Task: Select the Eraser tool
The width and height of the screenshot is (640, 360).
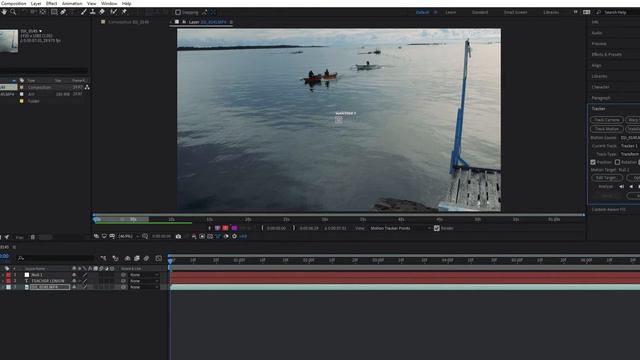Action: coord(102,12)
